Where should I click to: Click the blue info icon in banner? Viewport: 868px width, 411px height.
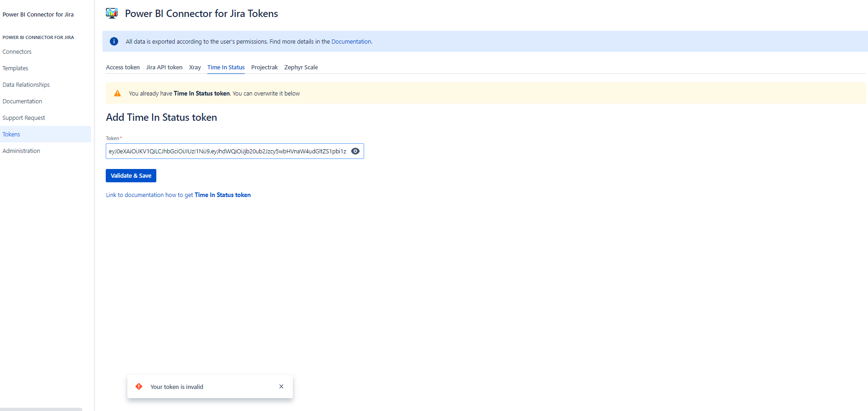[114, 41]
